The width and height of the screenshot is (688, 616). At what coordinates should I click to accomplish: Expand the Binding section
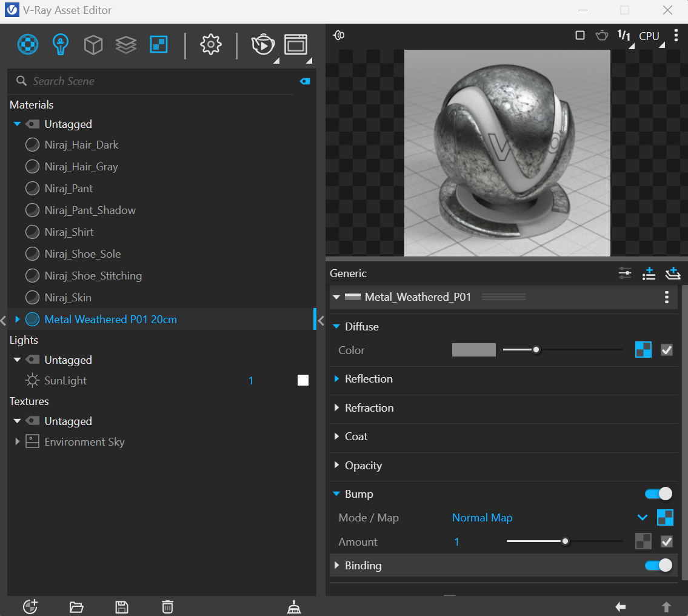click(336, 565)
